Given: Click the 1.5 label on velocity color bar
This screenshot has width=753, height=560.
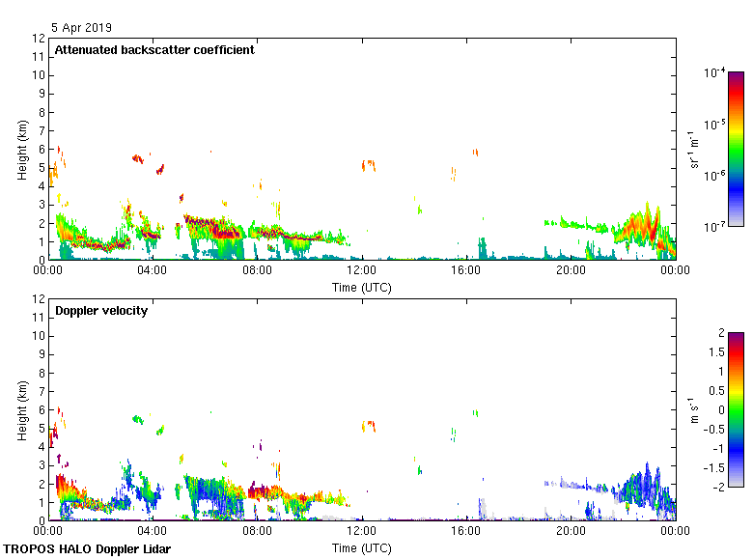Looking at the screenshot, I should click(712, 352).
